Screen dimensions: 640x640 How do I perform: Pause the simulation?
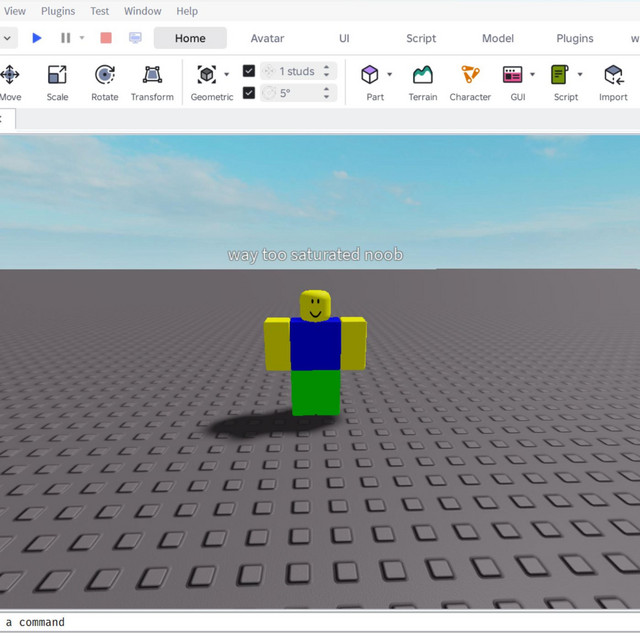coord(65,38)
